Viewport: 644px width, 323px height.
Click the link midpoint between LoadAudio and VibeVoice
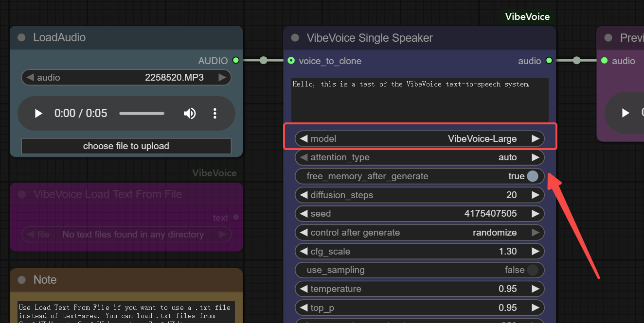[x=264, y=60]
